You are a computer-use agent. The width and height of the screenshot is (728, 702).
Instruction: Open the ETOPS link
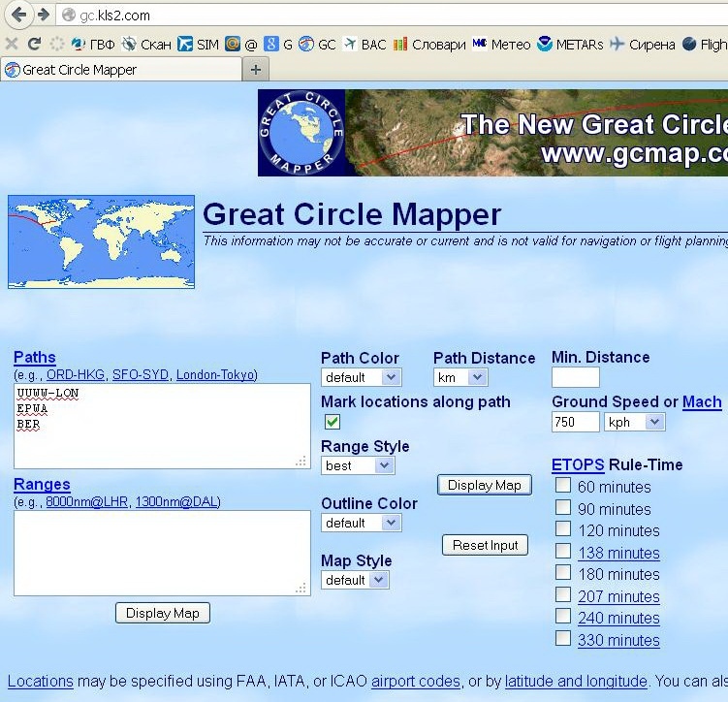point(578,464)
